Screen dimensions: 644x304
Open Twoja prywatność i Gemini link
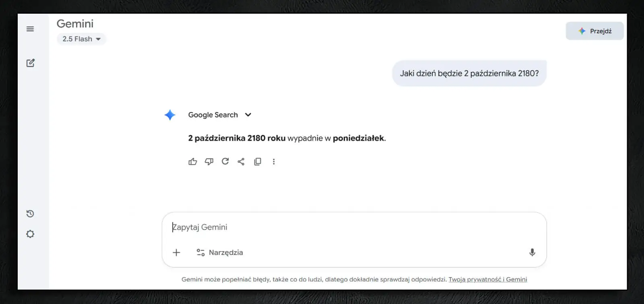(487, 279)
